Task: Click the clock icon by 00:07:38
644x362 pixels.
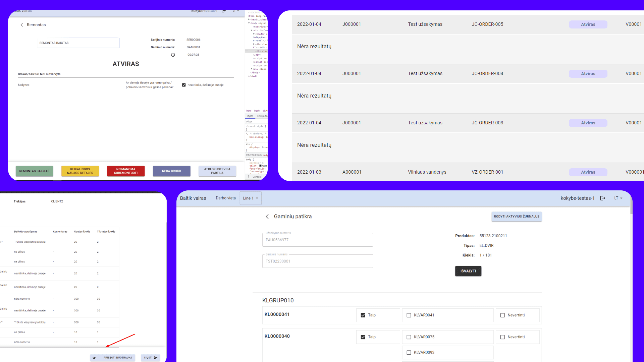Action: point(173,55)
